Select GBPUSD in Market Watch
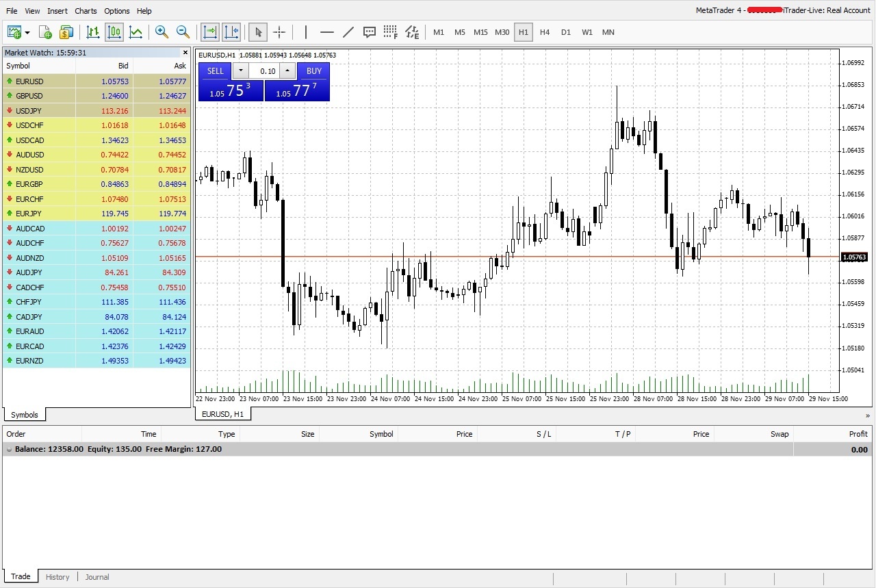Viewport: 876px width, 588px height. tap(29, 96)
